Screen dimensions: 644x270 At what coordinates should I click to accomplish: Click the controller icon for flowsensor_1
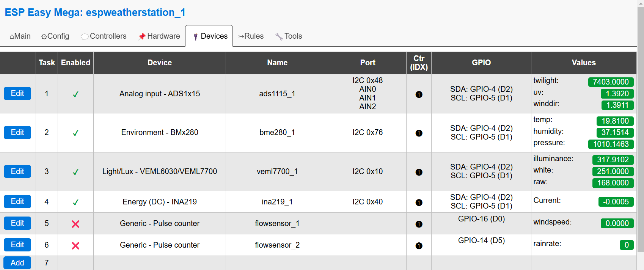pos(419,224)
